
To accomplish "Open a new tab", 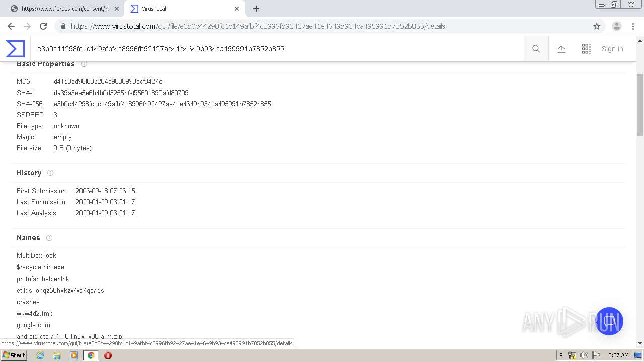I will click(x=256, y=9).
